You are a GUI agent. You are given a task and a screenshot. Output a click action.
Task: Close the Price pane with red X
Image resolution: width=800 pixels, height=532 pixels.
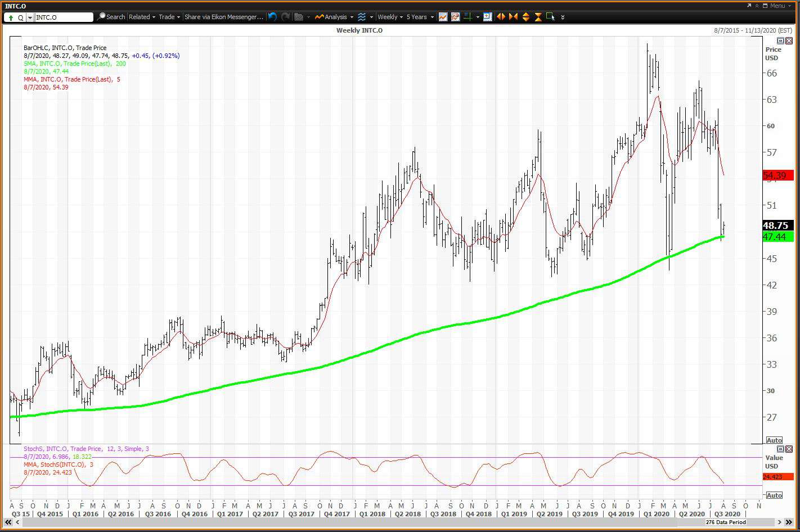[x=788, y=41]
